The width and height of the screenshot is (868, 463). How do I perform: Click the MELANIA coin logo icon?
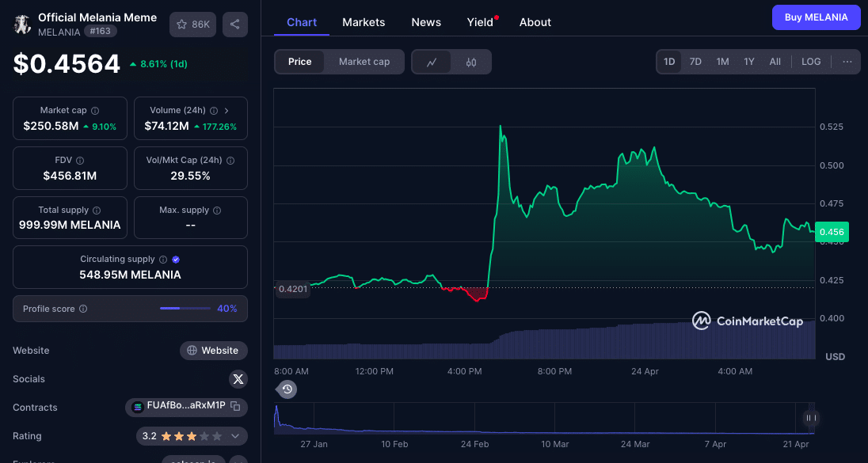tap(23, 25)
